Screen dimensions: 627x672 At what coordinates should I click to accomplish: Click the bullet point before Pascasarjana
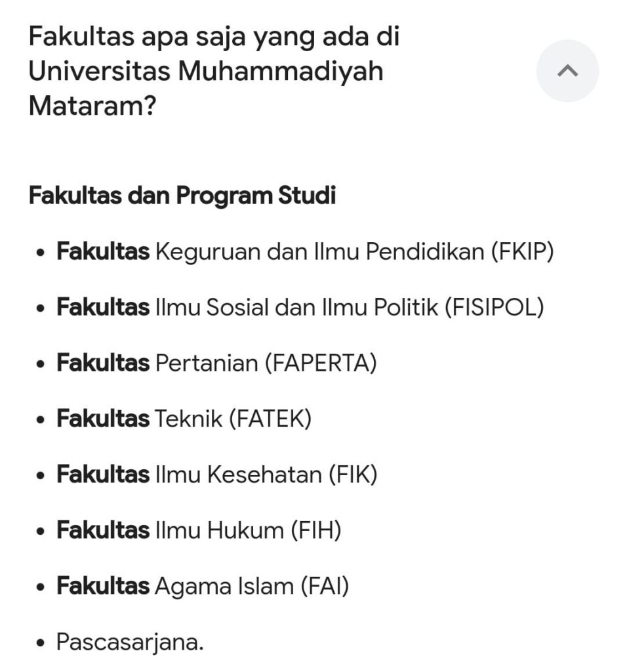click(x=41, y=643)
